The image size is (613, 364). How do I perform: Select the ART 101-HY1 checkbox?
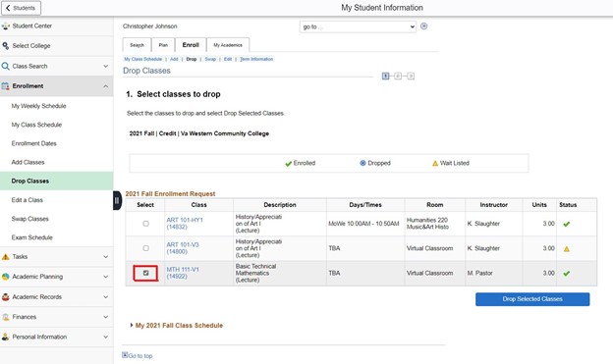tap(145, 224)
